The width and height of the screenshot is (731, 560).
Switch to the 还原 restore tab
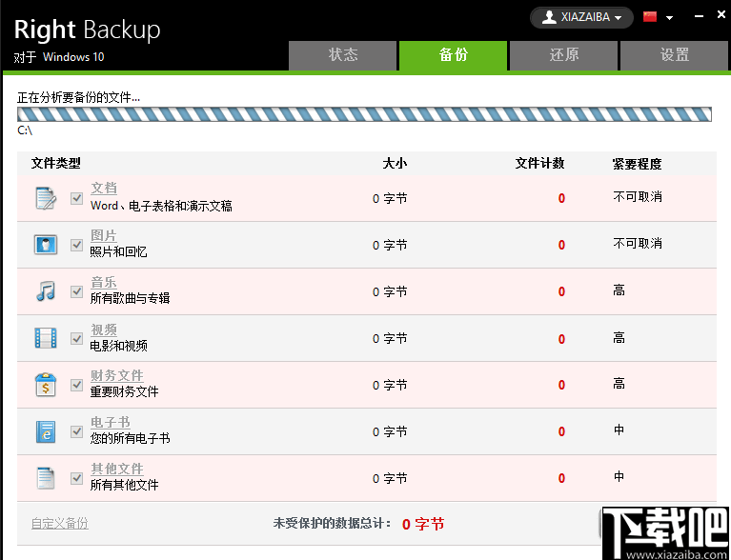coord(563,55)
